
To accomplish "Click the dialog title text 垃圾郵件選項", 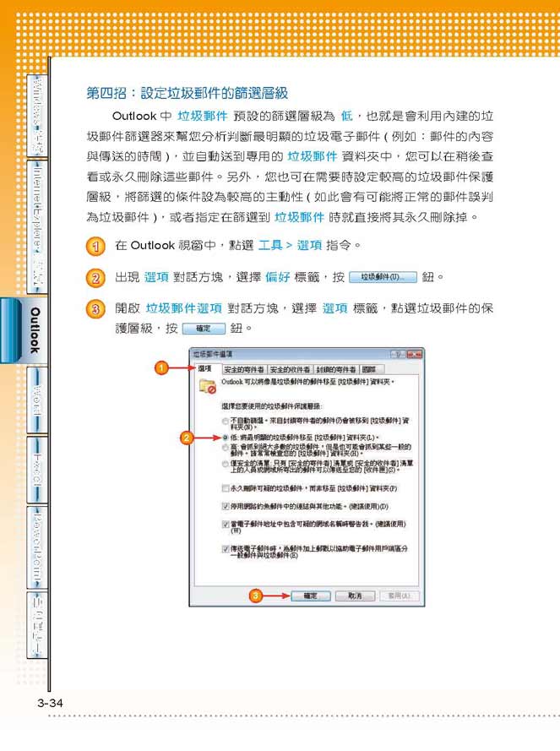I will tap(212, 355).
